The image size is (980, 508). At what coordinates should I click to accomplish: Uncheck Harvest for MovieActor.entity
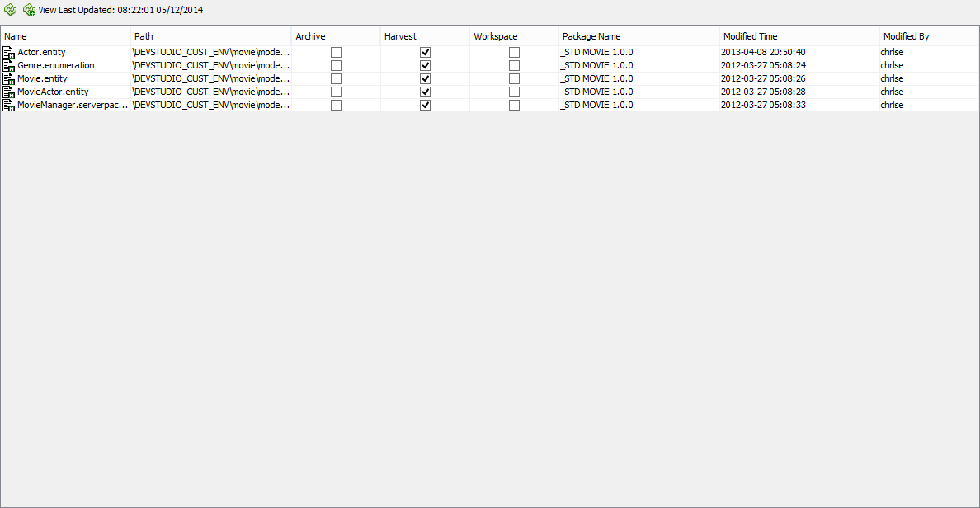point(425,92)
